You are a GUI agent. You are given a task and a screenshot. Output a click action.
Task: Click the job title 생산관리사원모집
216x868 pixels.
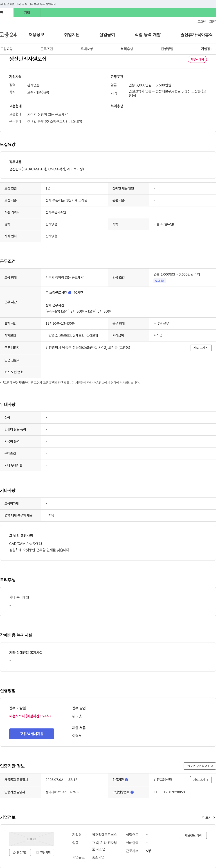[x=28, y=59]
